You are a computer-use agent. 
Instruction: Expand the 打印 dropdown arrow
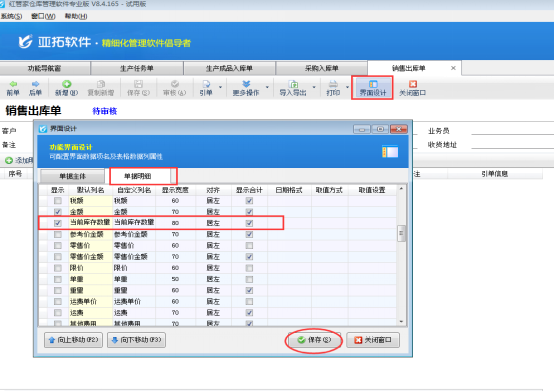point(347,87)
